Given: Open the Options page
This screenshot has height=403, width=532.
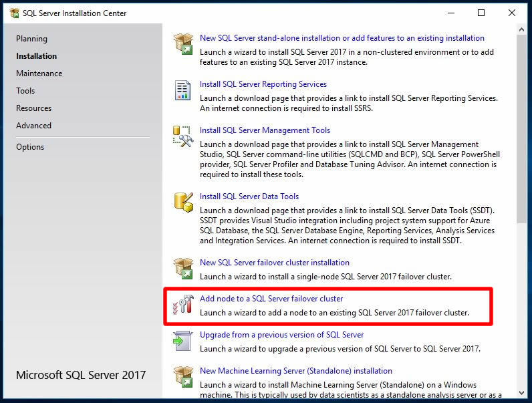Looking at the screenshot, I should click(x=30, y=147).
